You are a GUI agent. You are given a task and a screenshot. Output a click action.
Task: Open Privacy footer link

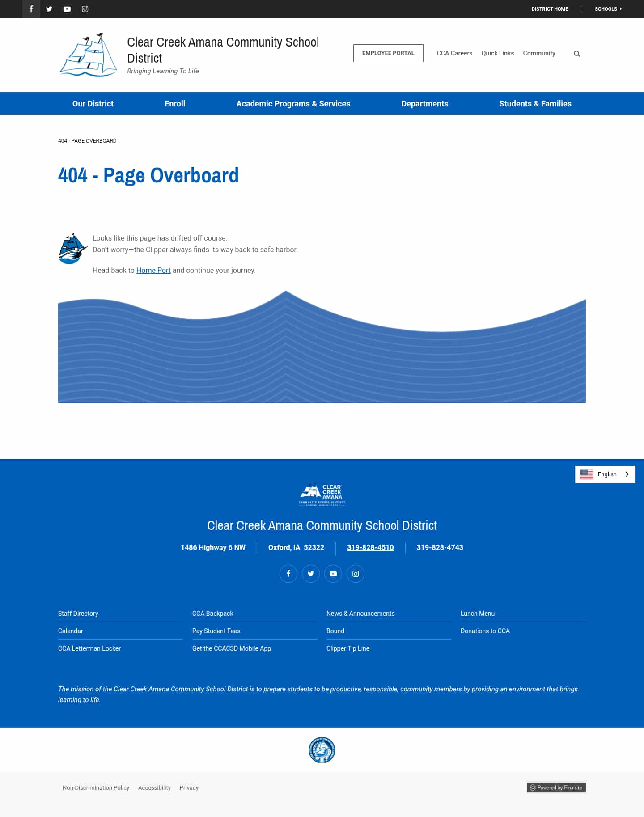pyautogui.click(x=189, y=787)
